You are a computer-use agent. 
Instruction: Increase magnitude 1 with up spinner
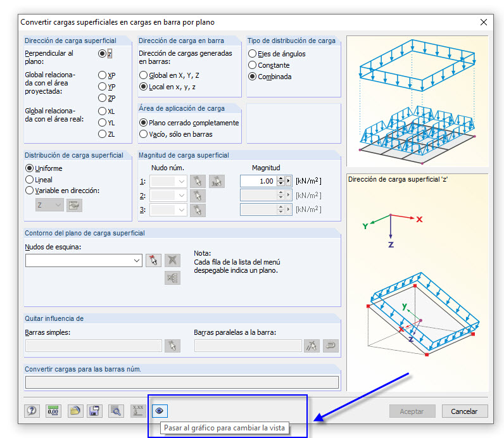click(x=281, y=178)
